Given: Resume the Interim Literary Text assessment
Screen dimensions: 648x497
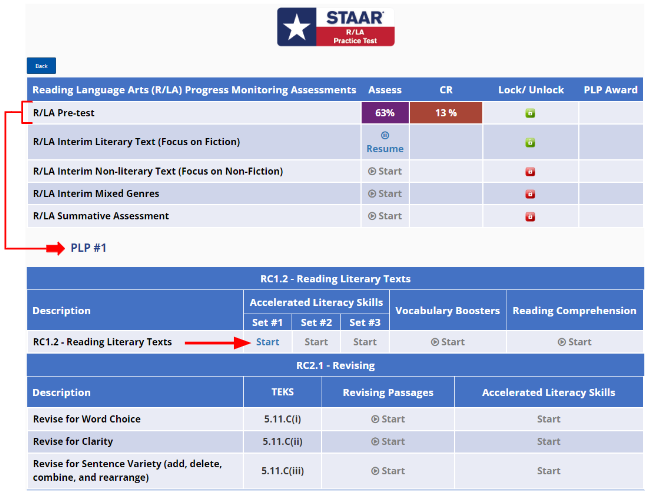Looking at the screenshot, I should coord(385,143).
